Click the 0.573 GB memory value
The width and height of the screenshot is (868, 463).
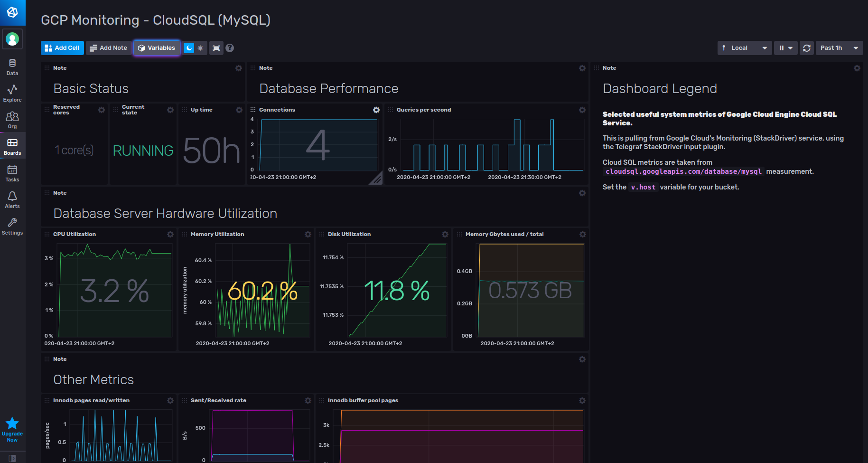click(530, 291)
